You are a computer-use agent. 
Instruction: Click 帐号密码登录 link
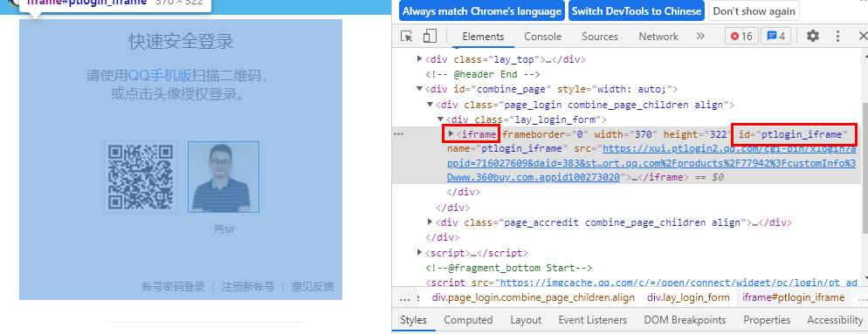pos(173,286)
